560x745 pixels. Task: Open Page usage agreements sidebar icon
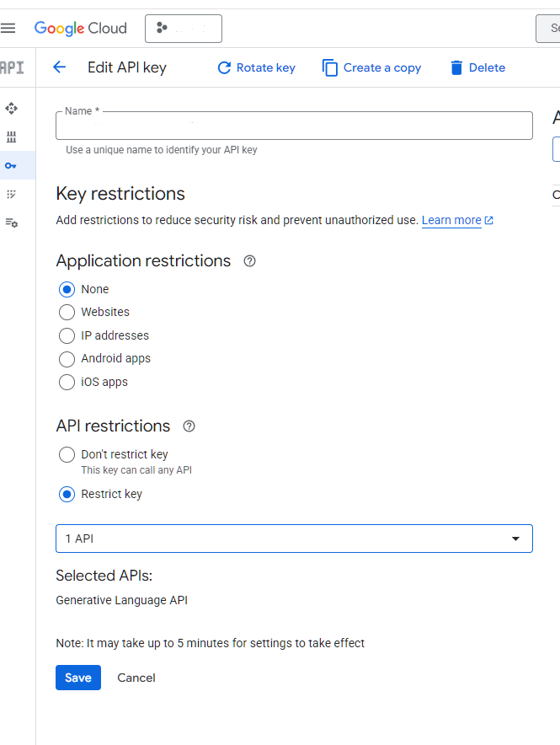click(x=11, y=223)
